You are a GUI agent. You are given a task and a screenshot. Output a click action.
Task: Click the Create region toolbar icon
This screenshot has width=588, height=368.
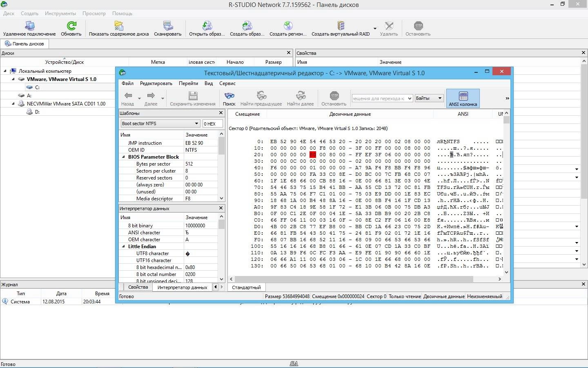click(288, 26)
